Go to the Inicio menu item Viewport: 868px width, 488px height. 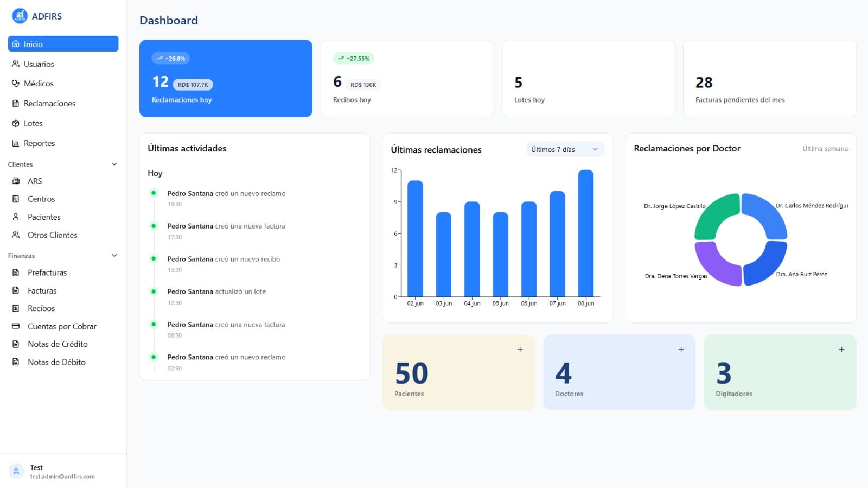click(63, 44)
